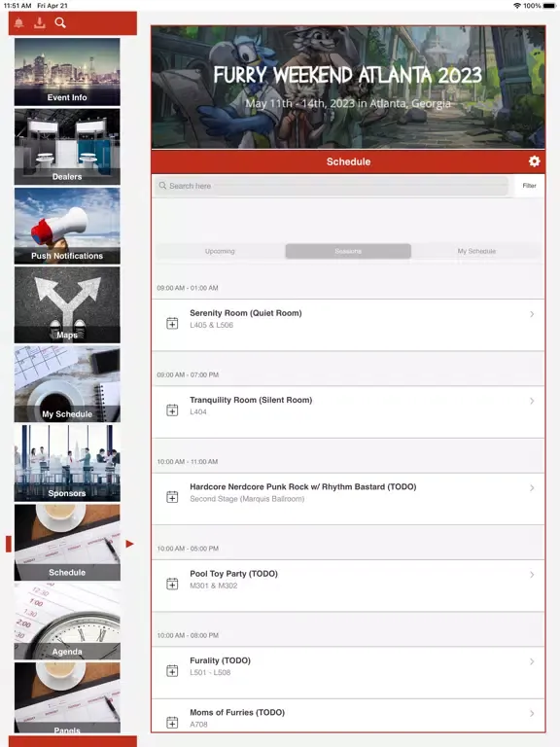The width and height of the screenshot is (560, 747).
Task: Switch to the My Schedule tab
Action: [476, 251]
